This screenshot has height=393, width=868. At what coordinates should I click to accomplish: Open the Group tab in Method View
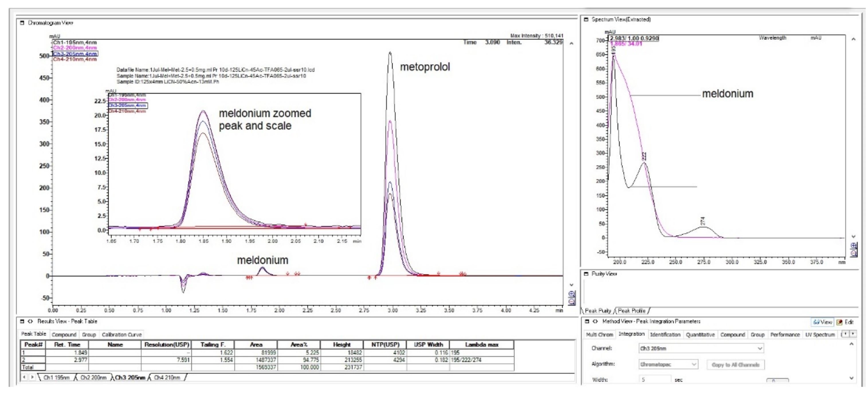coord(757,335)
